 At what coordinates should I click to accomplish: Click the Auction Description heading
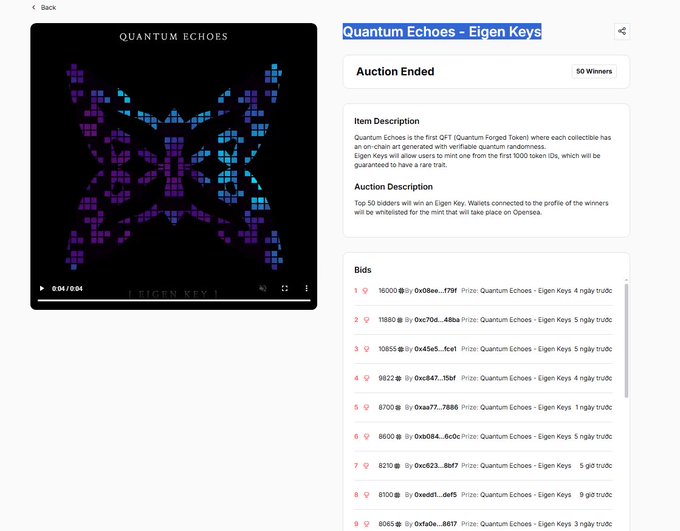click(x=393, y=187)
